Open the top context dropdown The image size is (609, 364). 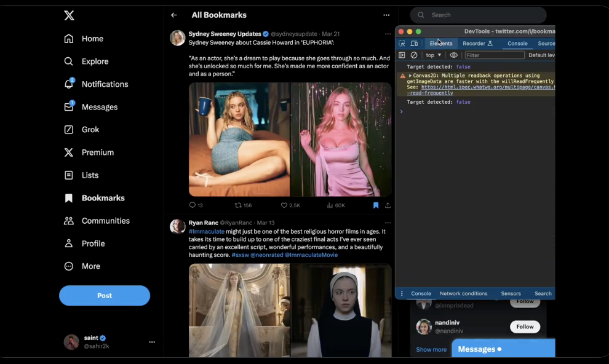(x=434, y=55)
